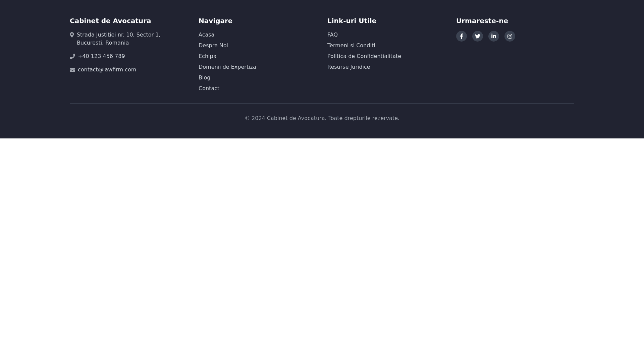Browse Resurse Juridice link

348,67
